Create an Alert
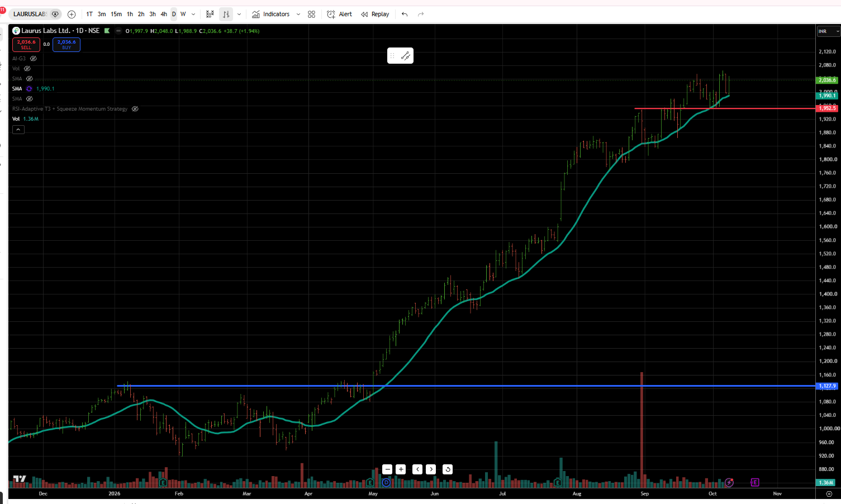The image size is (841, 504). [340, 14]
